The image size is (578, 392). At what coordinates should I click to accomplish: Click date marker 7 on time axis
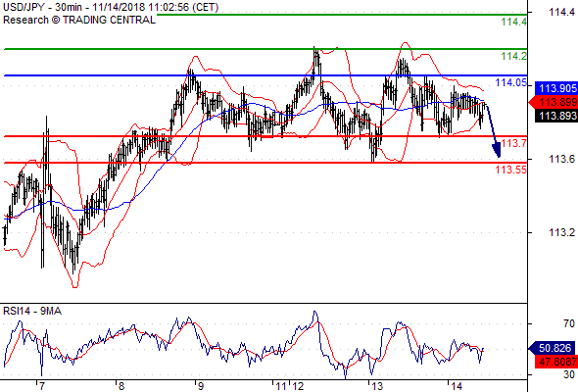(x=42, y=386)
